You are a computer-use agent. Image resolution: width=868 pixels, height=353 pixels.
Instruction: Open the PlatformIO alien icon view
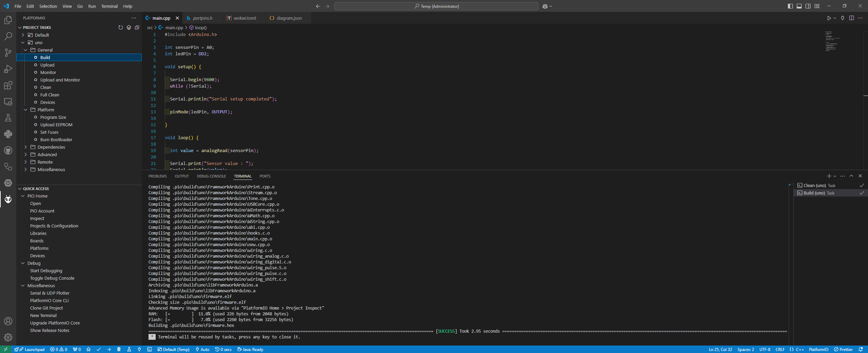click(8, 199)
